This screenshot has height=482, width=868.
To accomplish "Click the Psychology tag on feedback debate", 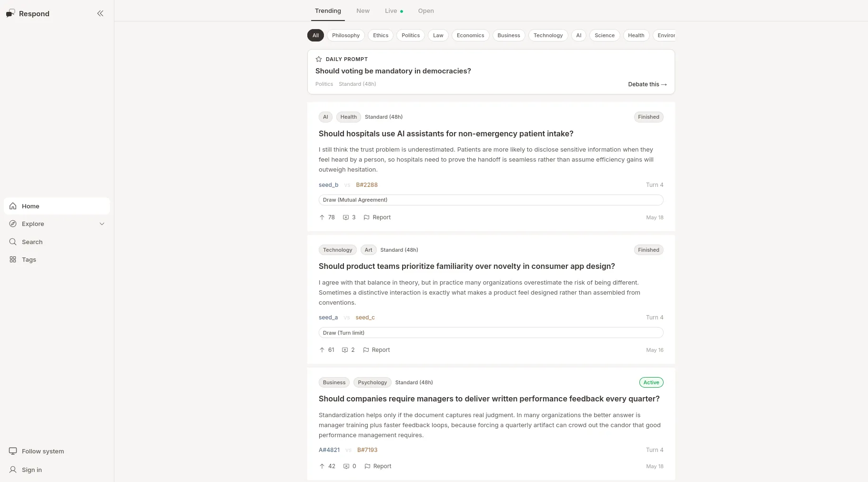I will tap(372, 382).
